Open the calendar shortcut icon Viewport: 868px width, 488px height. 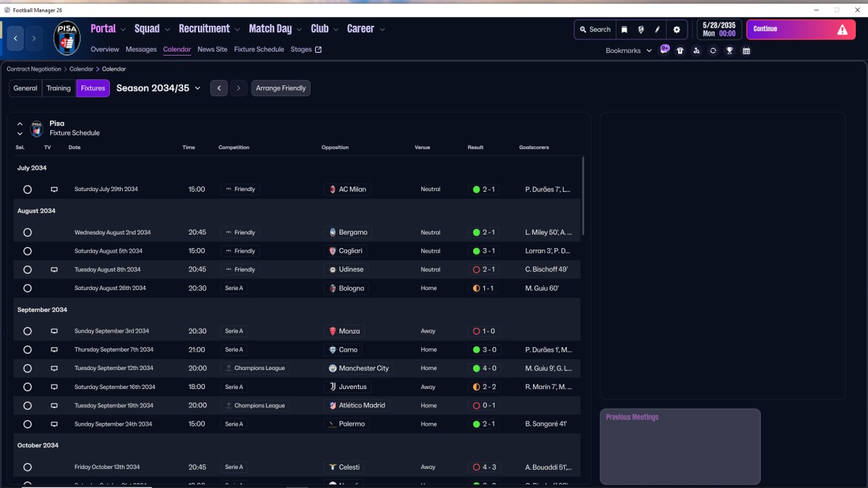point(746,51)
